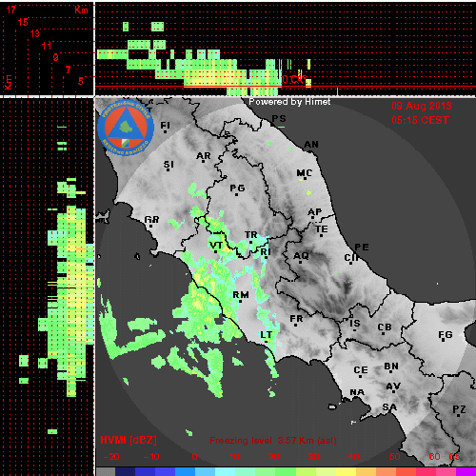Click the AQ city marker on the map
This screenshot has height=476, width=476.
pyautogui.click(x=301, y=256)
